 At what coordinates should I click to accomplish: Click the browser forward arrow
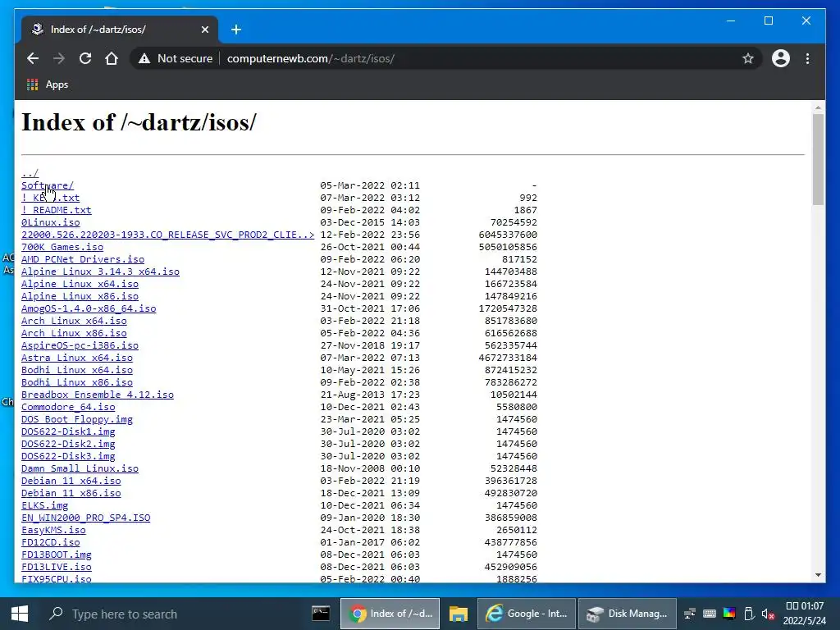point(59,58)
